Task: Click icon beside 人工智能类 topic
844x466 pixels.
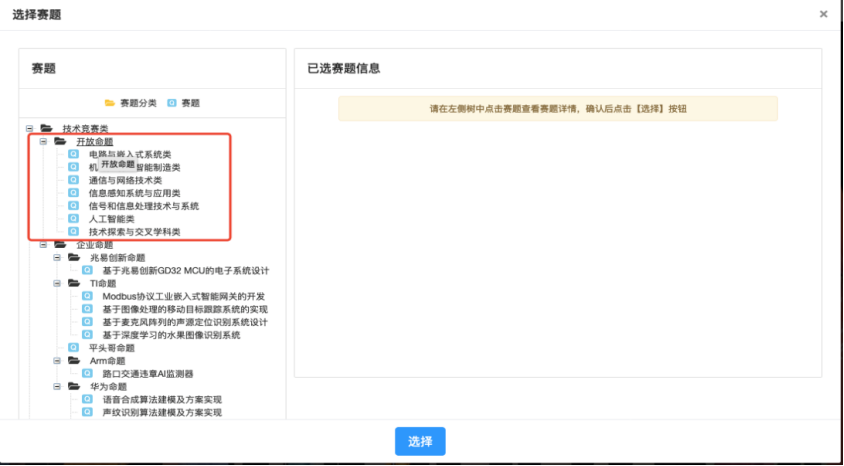Action: pyautogui.click(x=73, y=218)
